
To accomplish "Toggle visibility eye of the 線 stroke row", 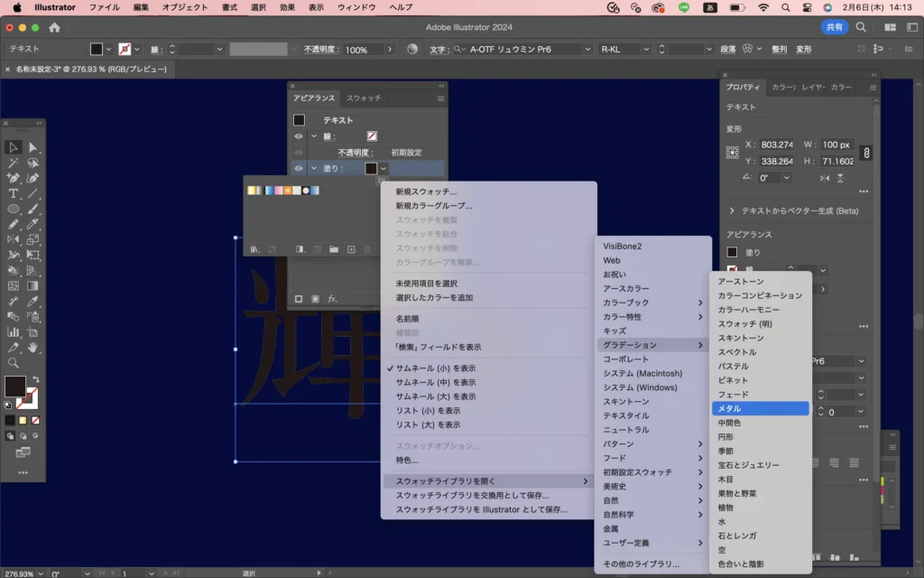I will click(299, 136).
